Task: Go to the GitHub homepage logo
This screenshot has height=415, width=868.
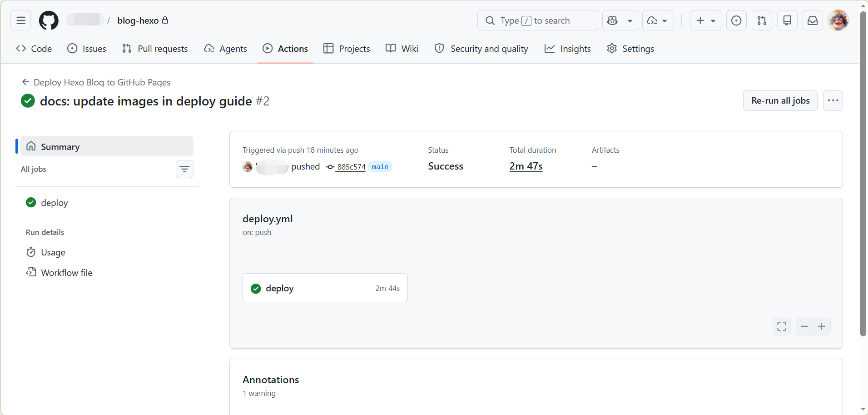Action: pos(49,20)
